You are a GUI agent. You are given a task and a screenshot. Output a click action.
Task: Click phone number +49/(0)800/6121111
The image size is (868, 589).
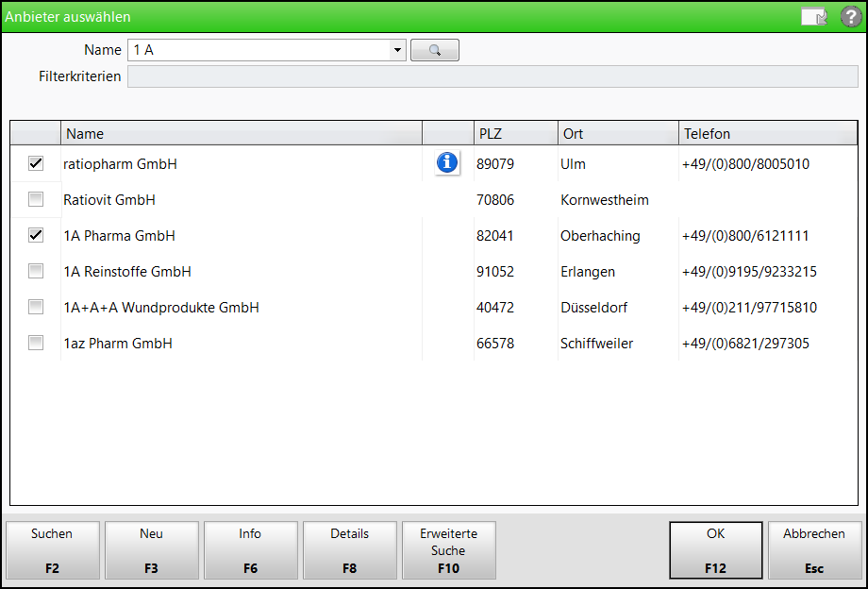coord(745,236)
